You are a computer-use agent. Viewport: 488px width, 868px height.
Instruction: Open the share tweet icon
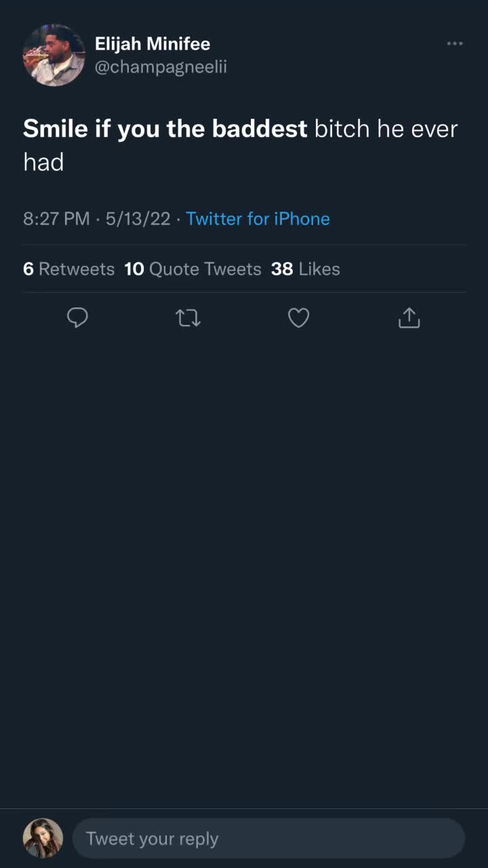coord(409,317)
